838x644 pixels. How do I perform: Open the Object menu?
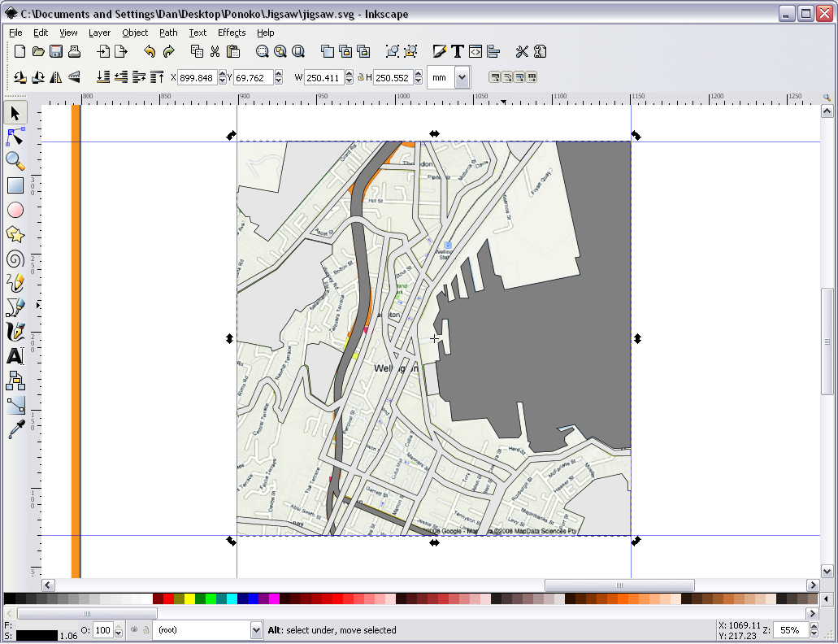pos(135,33)
